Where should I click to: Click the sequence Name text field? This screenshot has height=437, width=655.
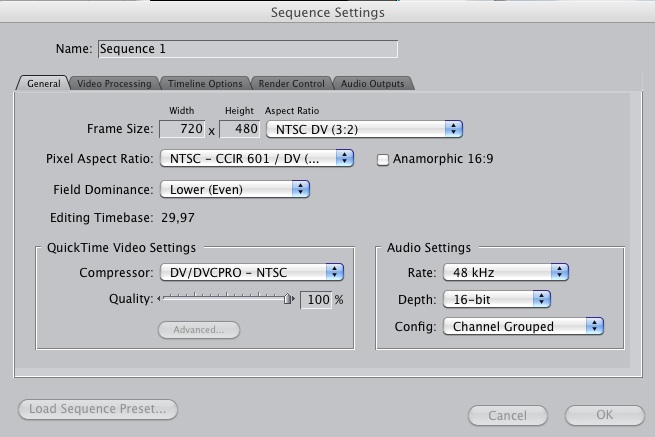click(247, 49)
